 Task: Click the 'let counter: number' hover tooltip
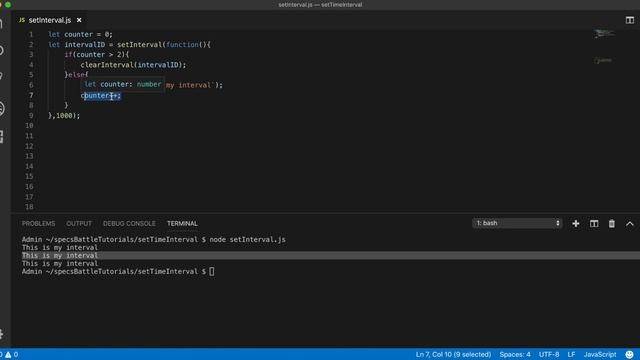click(123, 84)
